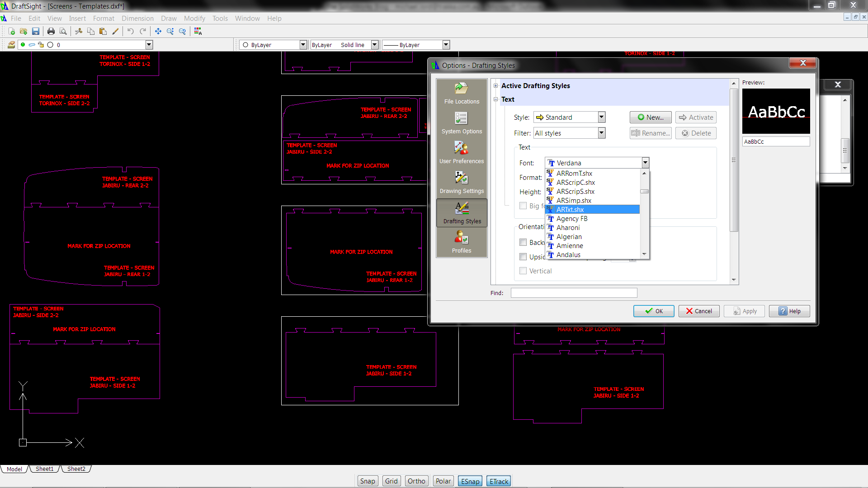The width and height of the screenshot is (868, 488).
Task: Click the Save drawing toolbar icon
Action: [36, 31]
